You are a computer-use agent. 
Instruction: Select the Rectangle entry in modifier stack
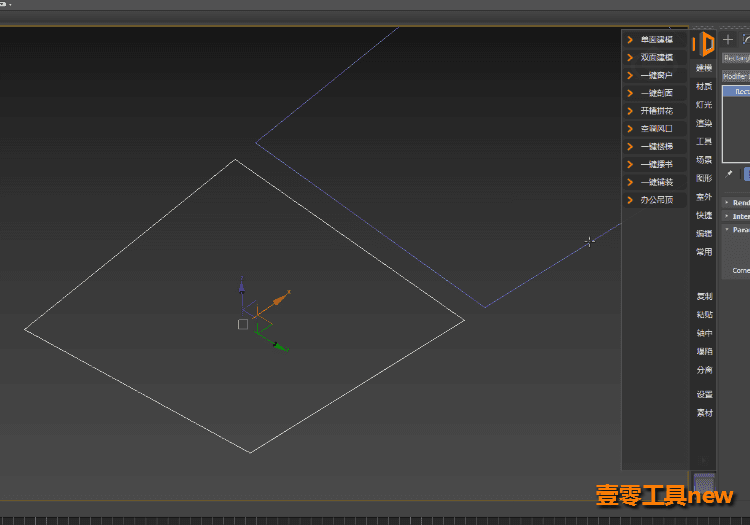737,91
